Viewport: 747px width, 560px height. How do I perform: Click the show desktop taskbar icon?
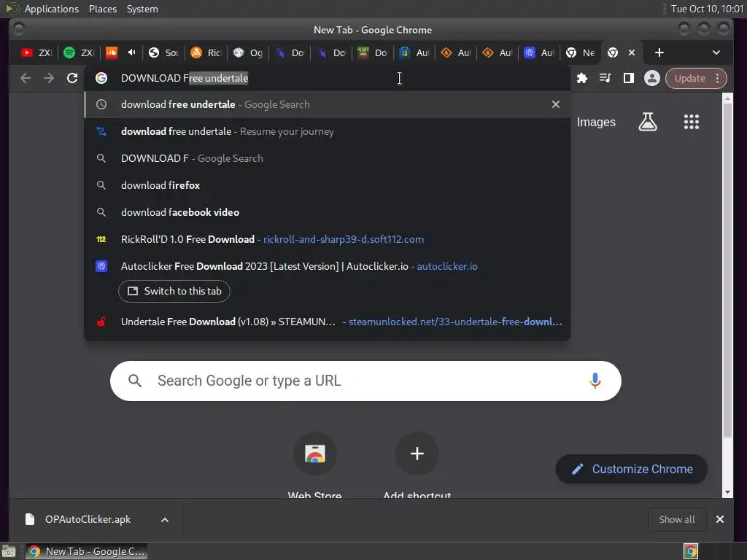pos(9,551)
